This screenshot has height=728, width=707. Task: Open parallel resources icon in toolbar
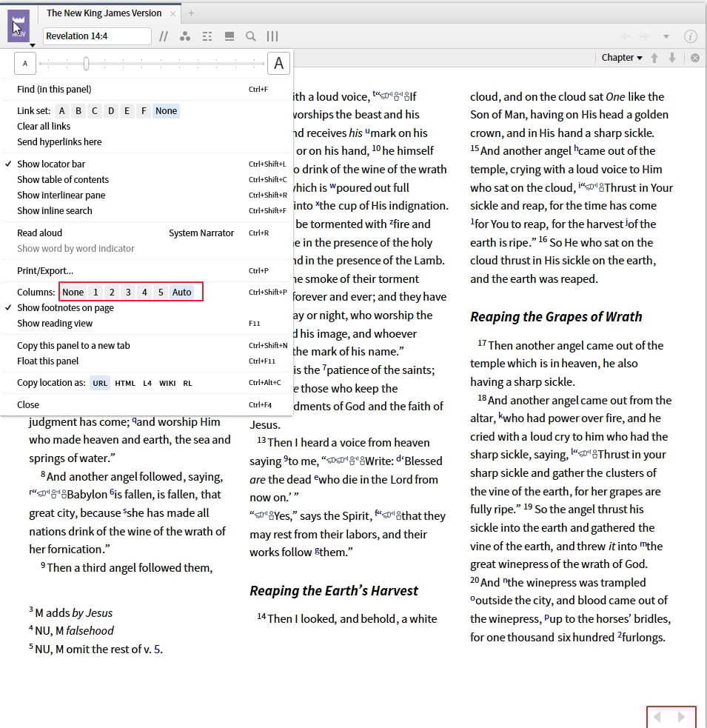tap(164, 36)
